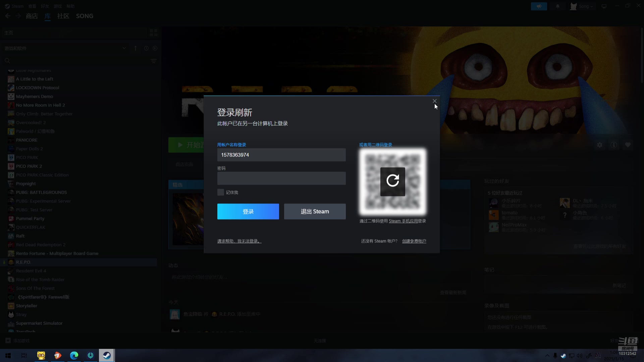Switch to the 商店 tab
Viewport: 644px width, 362px height.
[32, 16]
